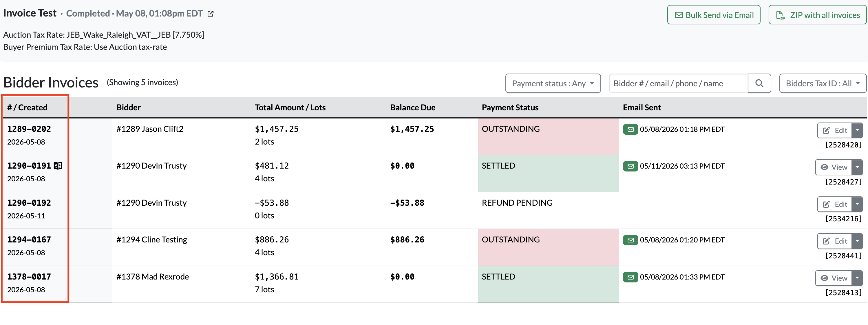
Task: Open the Bidders Tax ID: All dropdown
Action: [x=823, y=83]
